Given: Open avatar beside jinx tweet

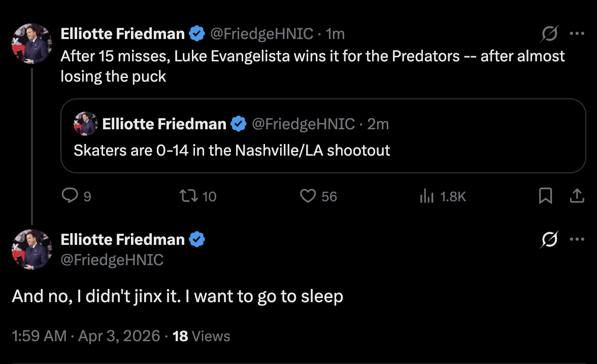Looking at the screenshot, I should coord(32,249).
